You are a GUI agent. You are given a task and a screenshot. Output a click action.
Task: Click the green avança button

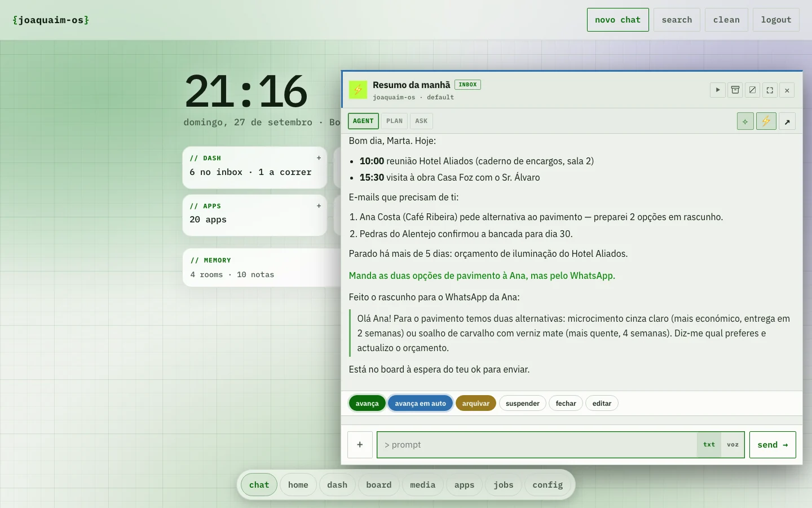coord(367,404)
